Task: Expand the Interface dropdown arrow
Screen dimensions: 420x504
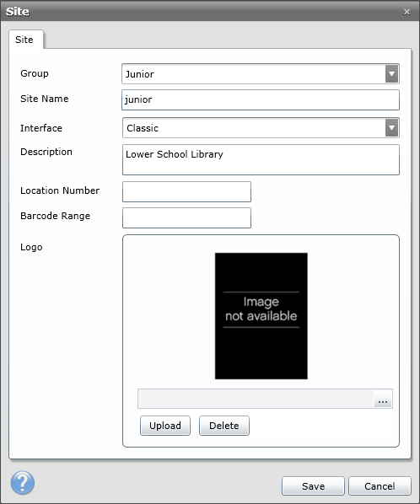Action: click(x=391, y=127)
